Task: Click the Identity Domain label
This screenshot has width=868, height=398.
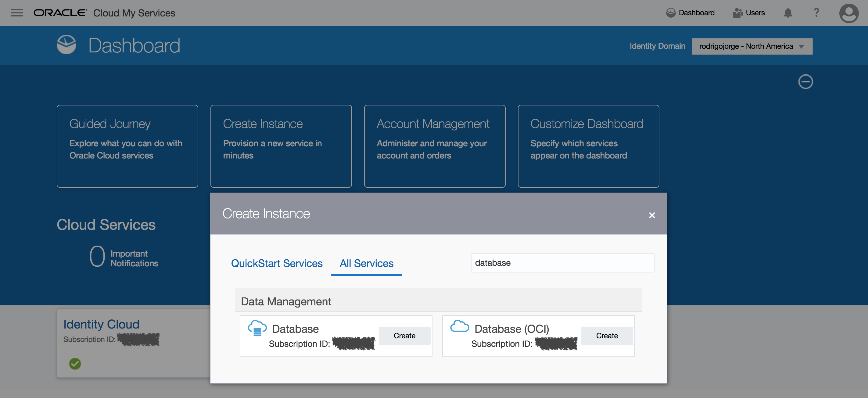Action: click(x=657, y=46)
